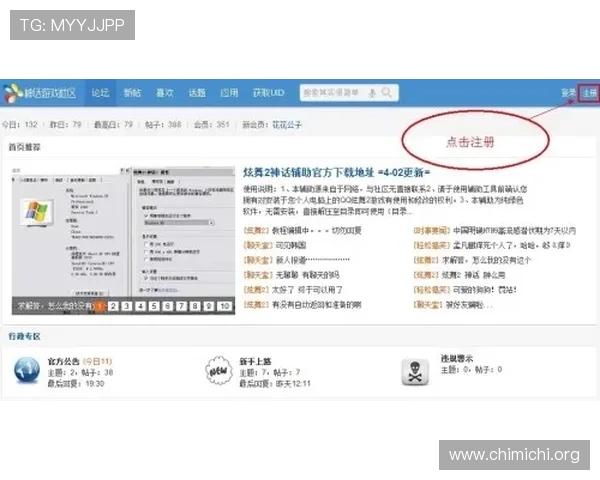The image size is (600, 480).
Task: Open the 官方公告 board
Action: pyautogui.click(x=64, y=361)
